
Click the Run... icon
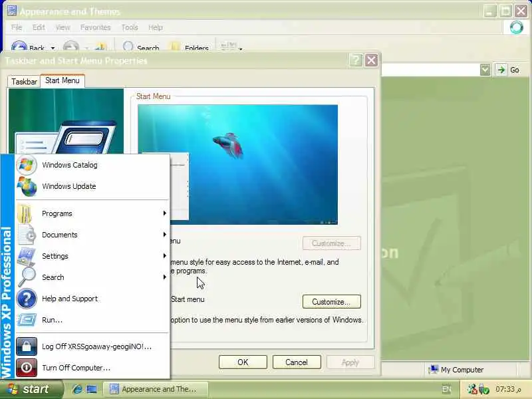27,320
